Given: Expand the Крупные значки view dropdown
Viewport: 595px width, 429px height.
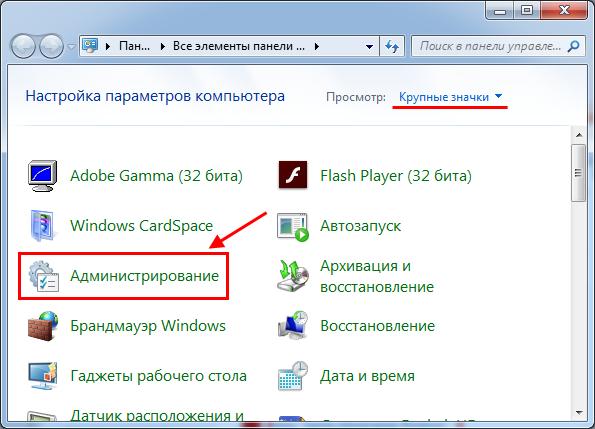Looking at the screenshot, I should point(450,97).
